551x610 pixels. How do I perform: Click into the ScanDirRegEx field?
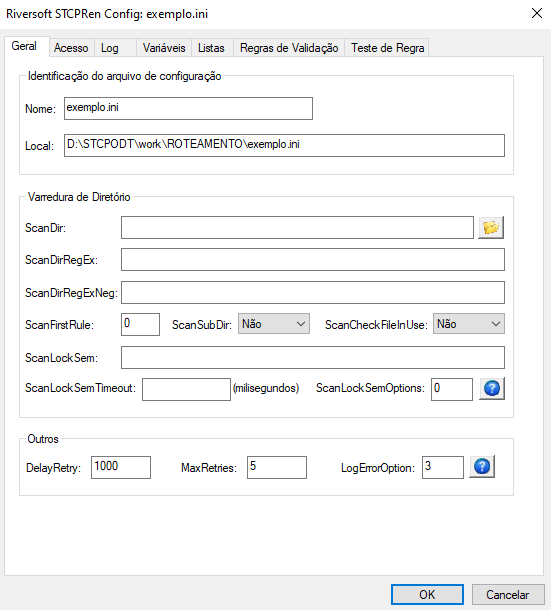(313, 259)
